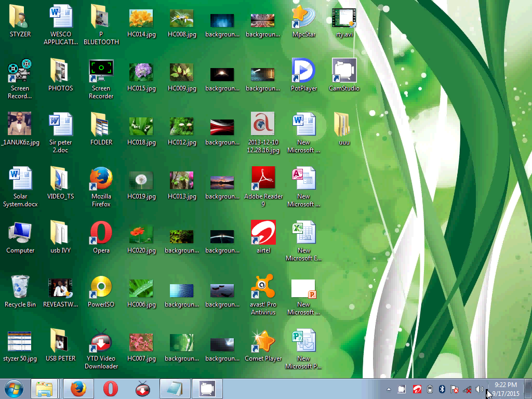Open the volume control in system tray

(x=479, y=389)
